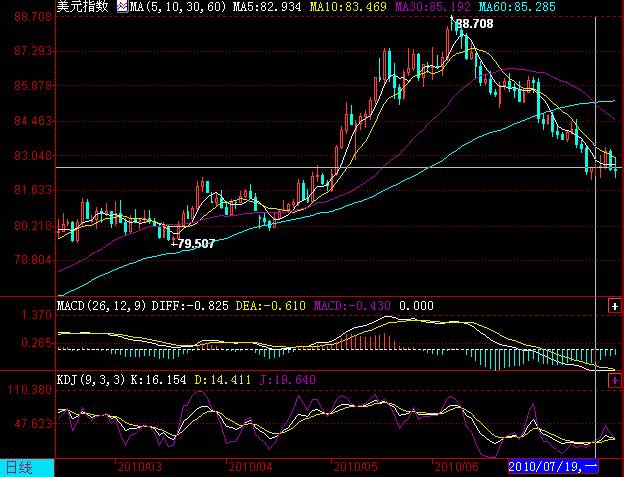Image resolution: width=624 pixels, height=477 pixels.
Task: Click the 80.218 price axis label
Action: (x=33, y=226)
